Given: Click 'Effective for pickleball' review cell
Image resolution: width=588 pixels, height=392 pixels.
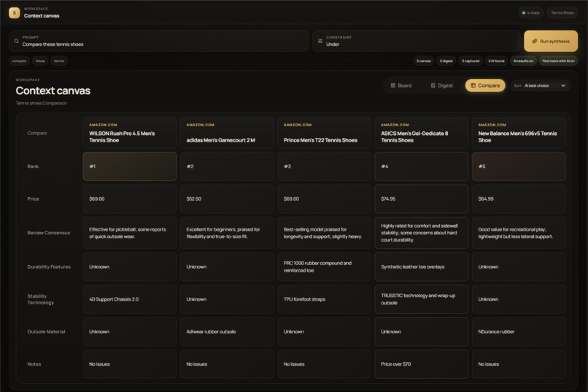Looking at the screenshot, I should click(x=129, y=233).
